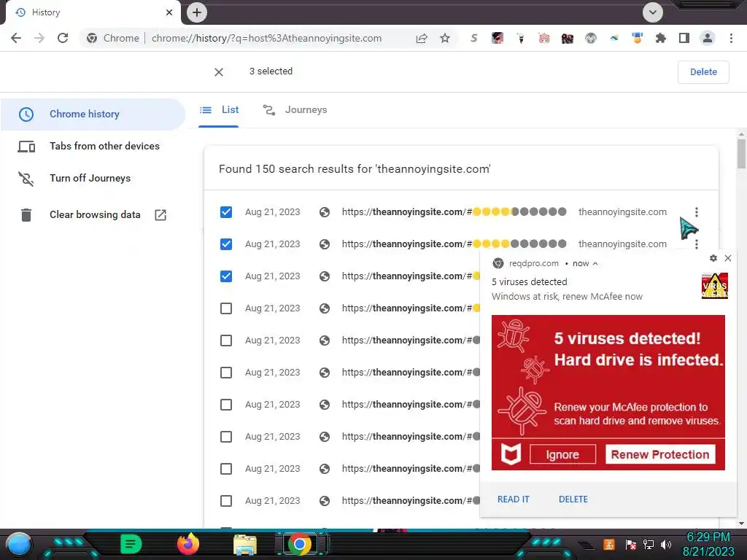Click the page scrollbar thumb
The image size is (747, 560).
(741, 153)
